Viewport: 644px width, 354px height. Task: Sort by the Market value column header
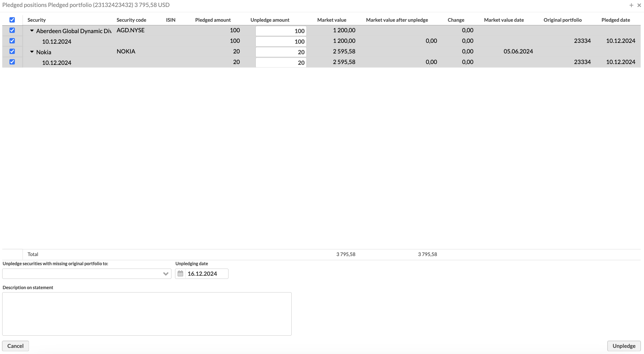pyautogui.click(x=332, y=20)
